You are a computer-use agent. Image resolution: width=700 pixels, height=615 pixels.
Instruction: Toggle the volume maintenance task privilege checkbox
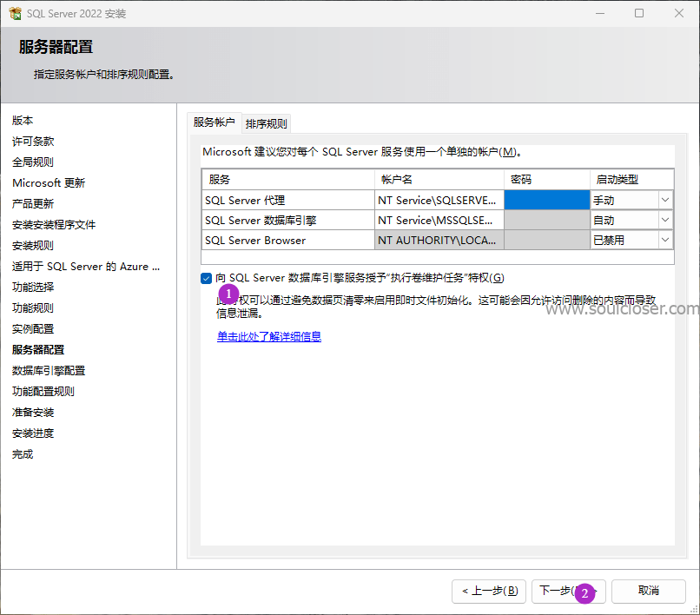206,279
